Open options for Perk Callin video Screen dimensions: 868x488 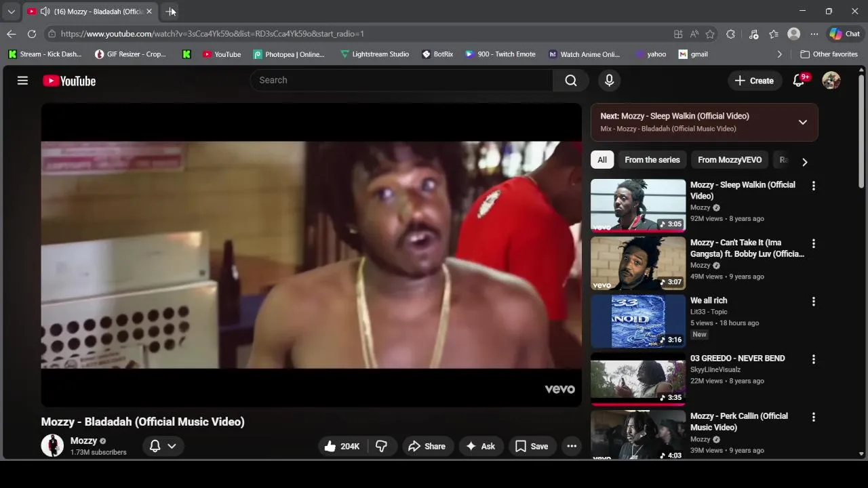[814, 418]
